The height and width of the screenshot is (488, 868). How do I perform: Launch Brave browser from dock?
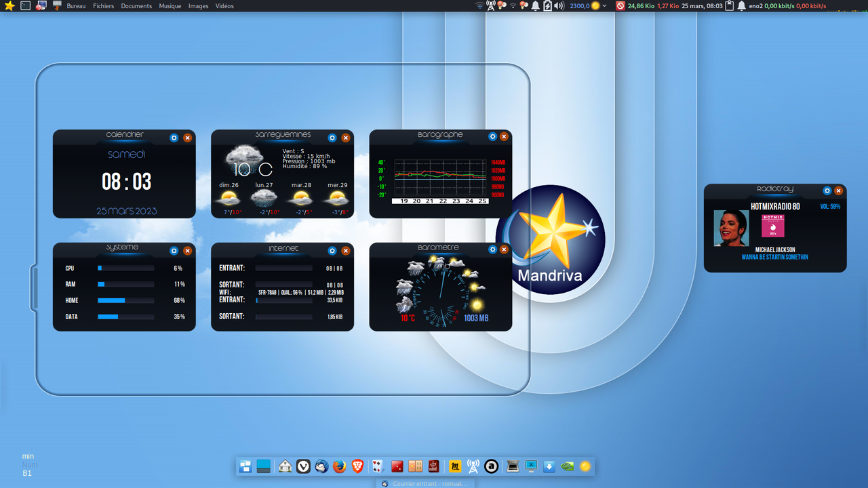click(x=358, y=466)
